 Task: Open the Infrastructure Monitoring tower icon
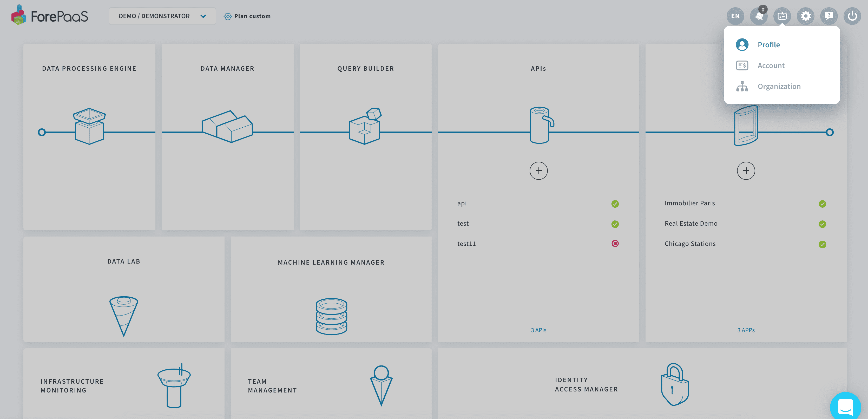coord(174,386)
